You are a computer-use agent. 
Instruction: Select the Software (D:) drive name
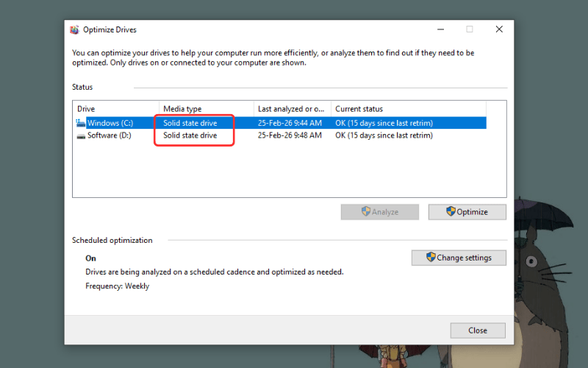[x=109, y=136]
